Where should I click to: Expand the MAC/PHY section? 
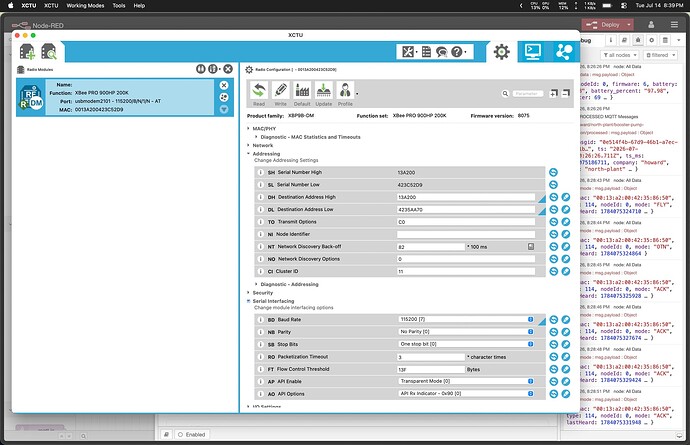[249, 129]
